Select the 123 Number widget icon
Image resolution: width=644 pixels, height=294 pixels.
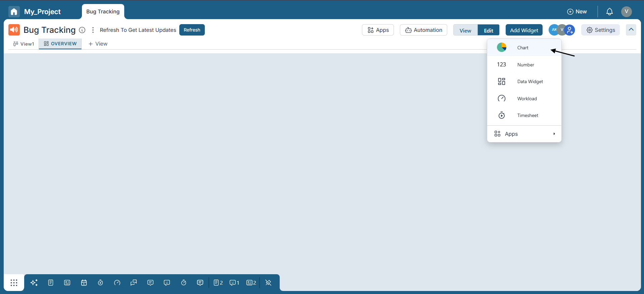pos(502,64)
